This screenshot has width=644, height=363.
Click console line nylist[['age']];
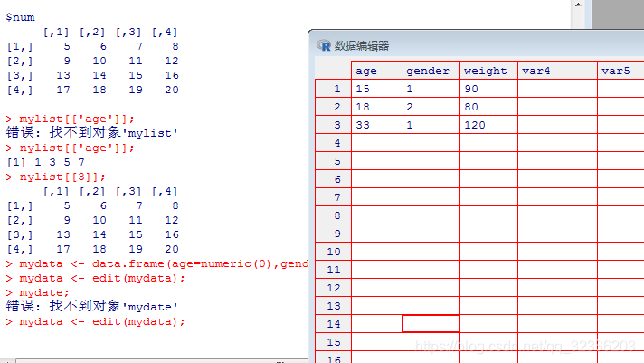[70, 148]
